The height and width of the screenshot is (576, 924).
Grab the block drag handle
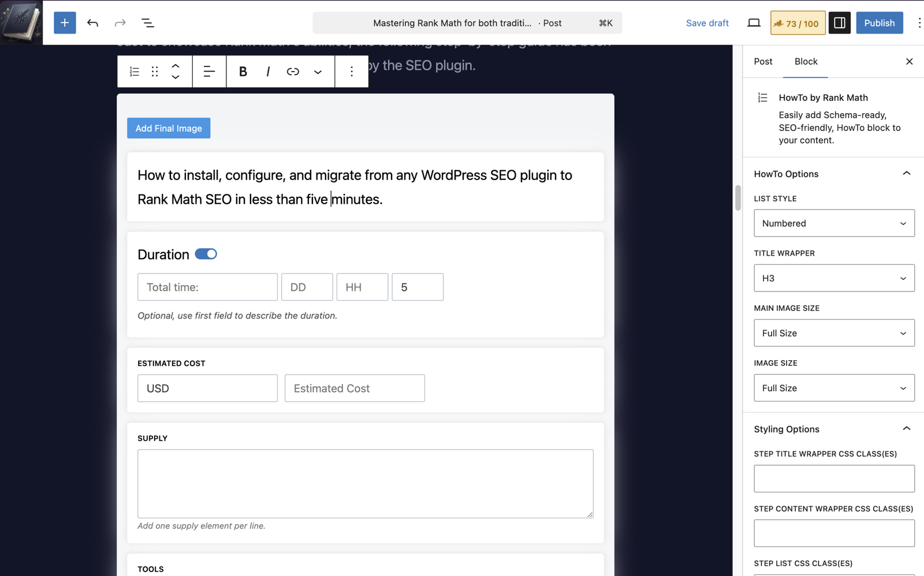[x=155, y=72]
